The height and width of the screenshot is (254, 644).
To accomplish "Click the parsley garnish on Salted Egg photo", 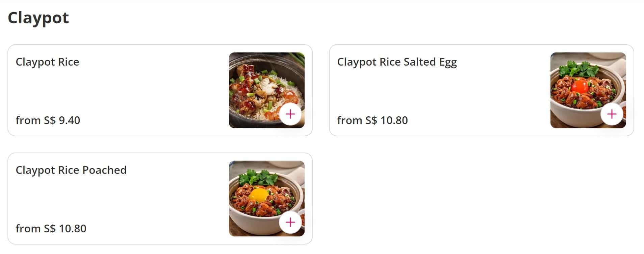I will (x=577, y=69).
